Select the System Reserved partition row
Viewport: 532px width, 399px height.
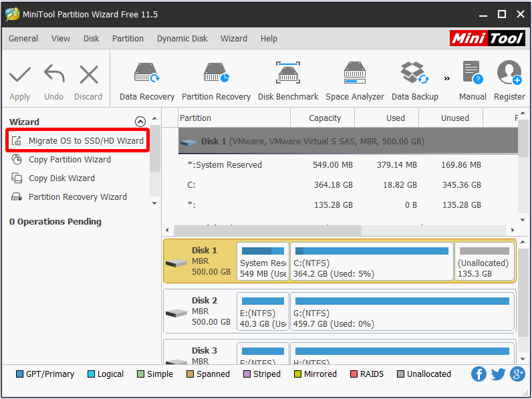348,165
